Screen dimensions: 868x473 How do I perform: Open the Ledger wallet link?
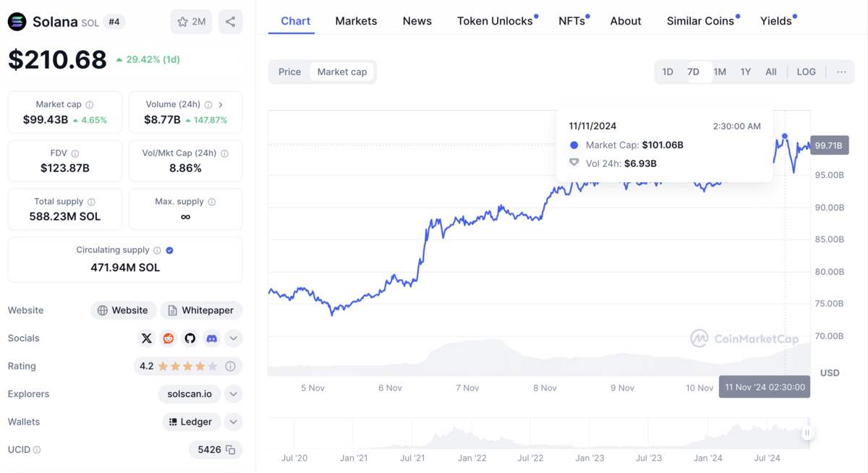pos(191,422)
